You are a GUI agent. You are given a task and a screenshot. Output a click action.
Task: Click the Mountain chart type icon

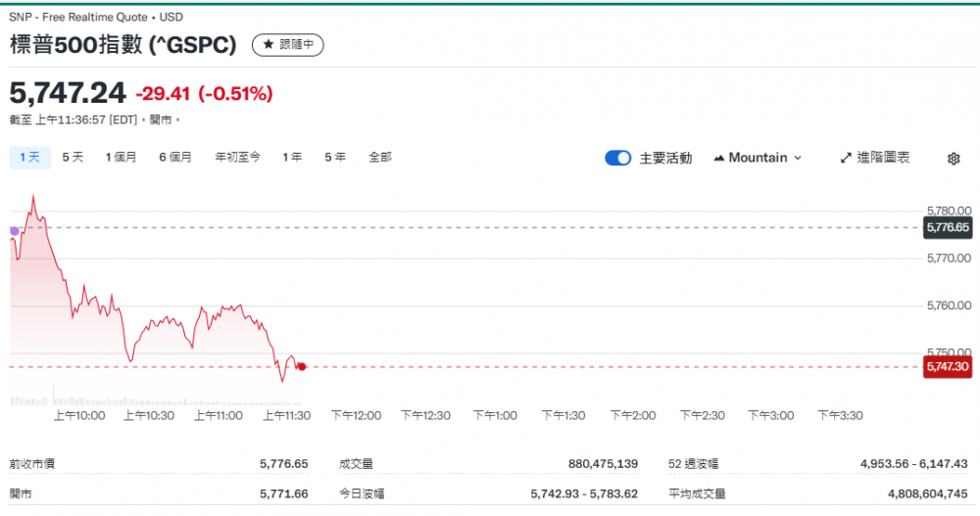click(x=719, y=158)
